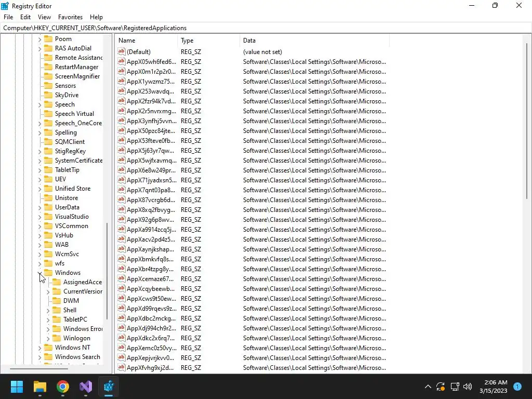Select the SkyDrive folder icon
Image resolution: width=532 pixels, height=399 pixels.
[48, 95]
